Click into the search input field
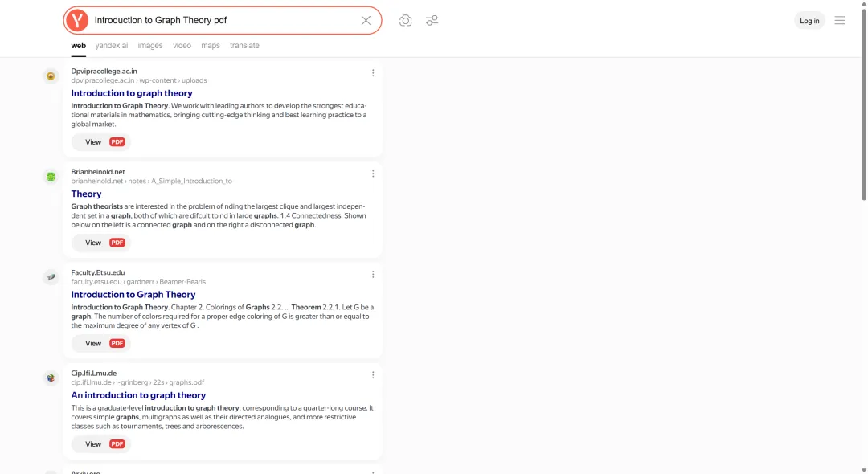The width and height of the screenshot is (868, 474). pyautogui.click(x=224, y=20)
